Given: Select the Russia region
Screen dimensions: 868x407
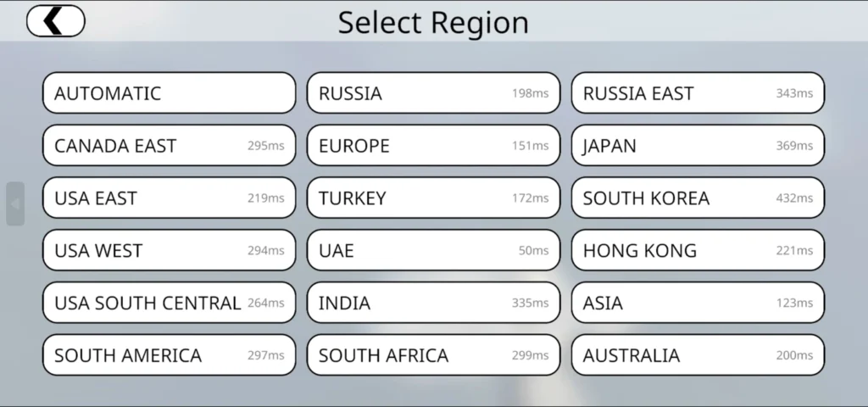Looking at the screenshot, I should tap(433, 93).
